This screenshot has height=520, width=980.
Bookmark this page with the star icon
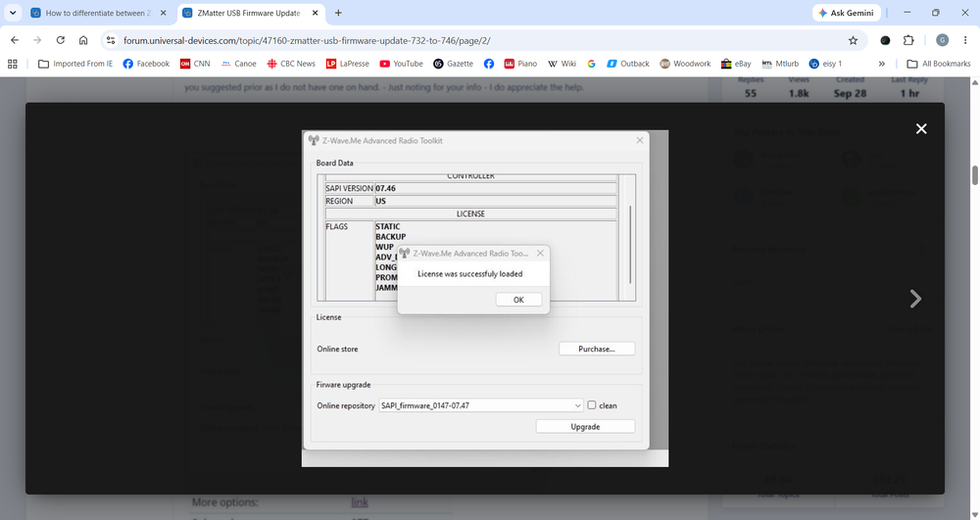point(854,40)
